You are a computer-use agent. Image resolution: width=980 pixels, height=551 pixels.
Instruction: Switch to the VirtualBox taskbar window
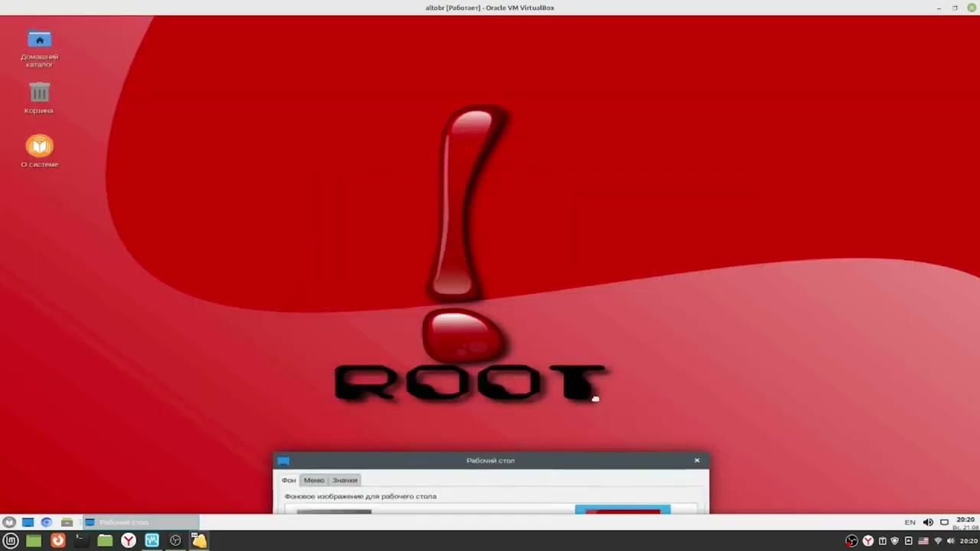click(199, 540)
